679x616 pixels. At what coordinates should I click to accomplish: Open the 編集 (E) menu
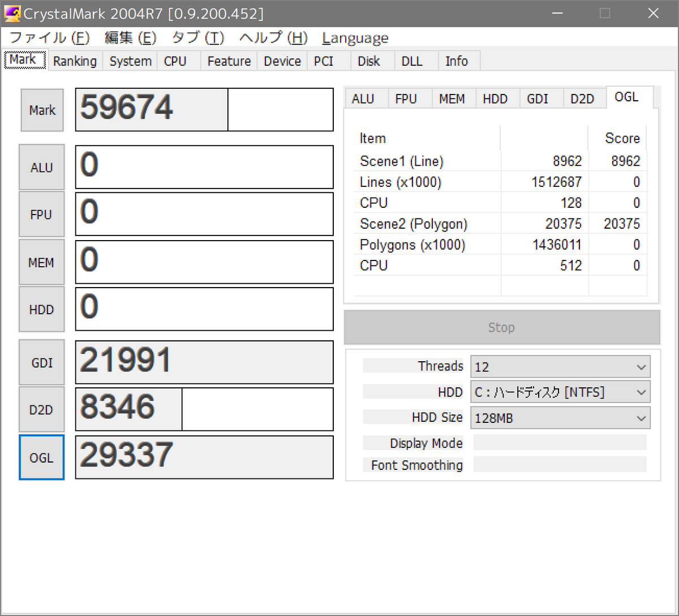coord(131,38)
